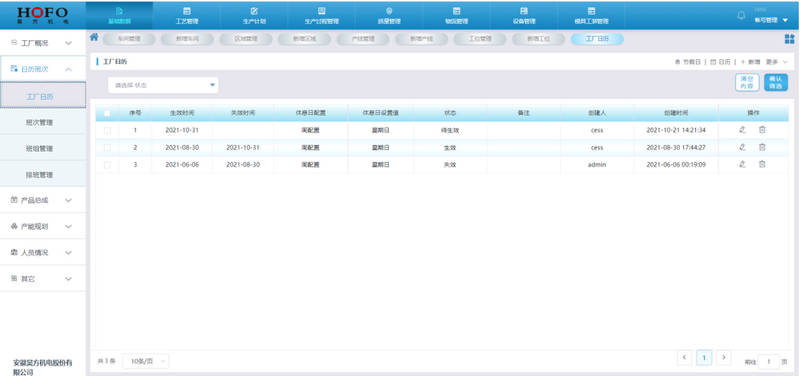Open the 生产计划 module icon
The width and height of the screenshot is (800, 376).
[254, 11]
